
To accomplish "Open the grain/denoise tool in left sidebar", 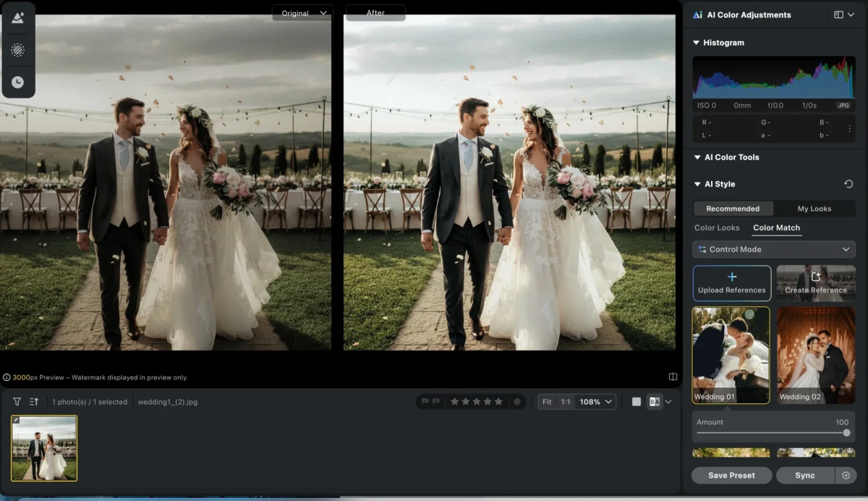I will coord(18,49).
